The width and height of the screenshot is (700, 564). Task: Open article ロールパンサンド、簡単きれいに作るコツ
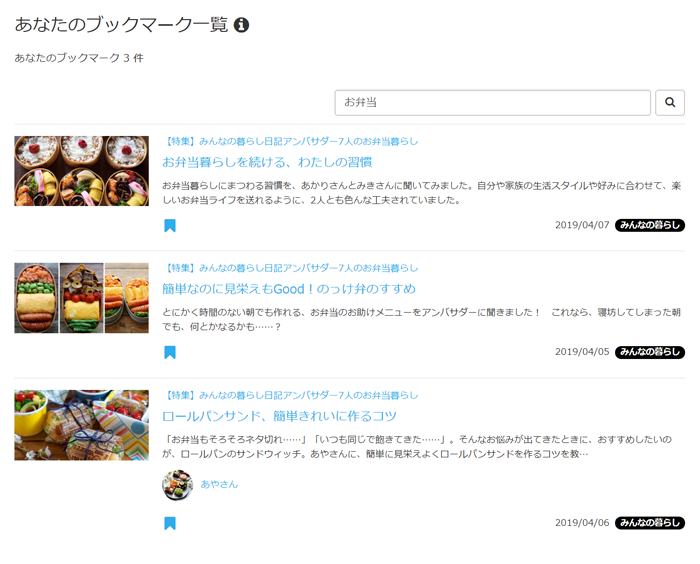(279, 416)
